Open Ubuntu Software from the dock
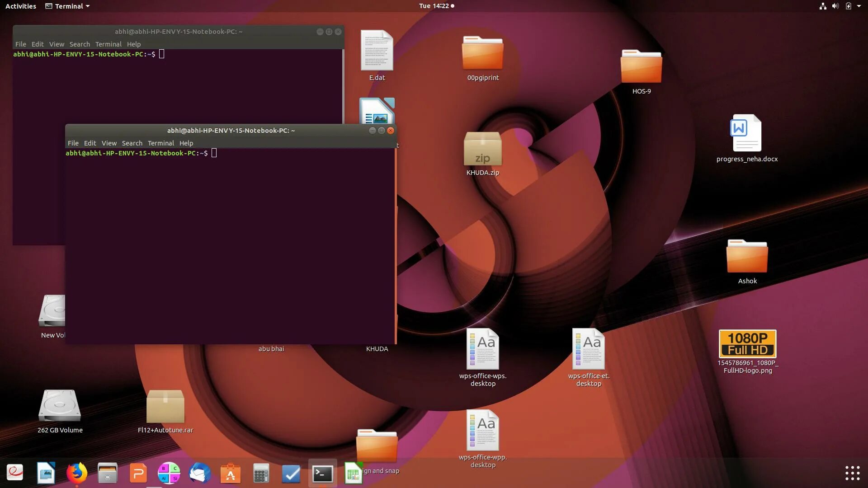Image resolution: width=868 pixels, height=488 pixels. (230, 474)
